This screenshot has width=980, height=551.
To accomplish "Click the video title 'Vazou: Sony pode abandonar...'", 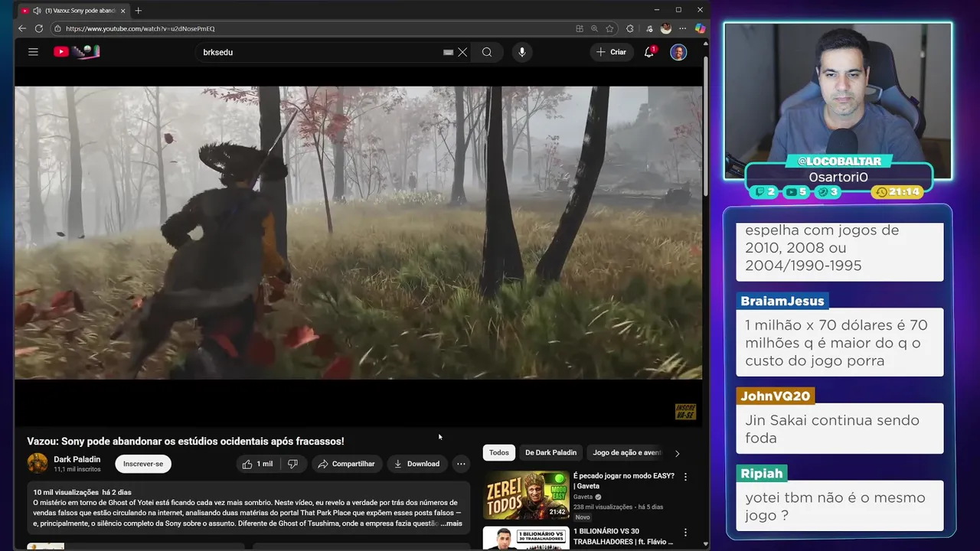I will [185, 441].
